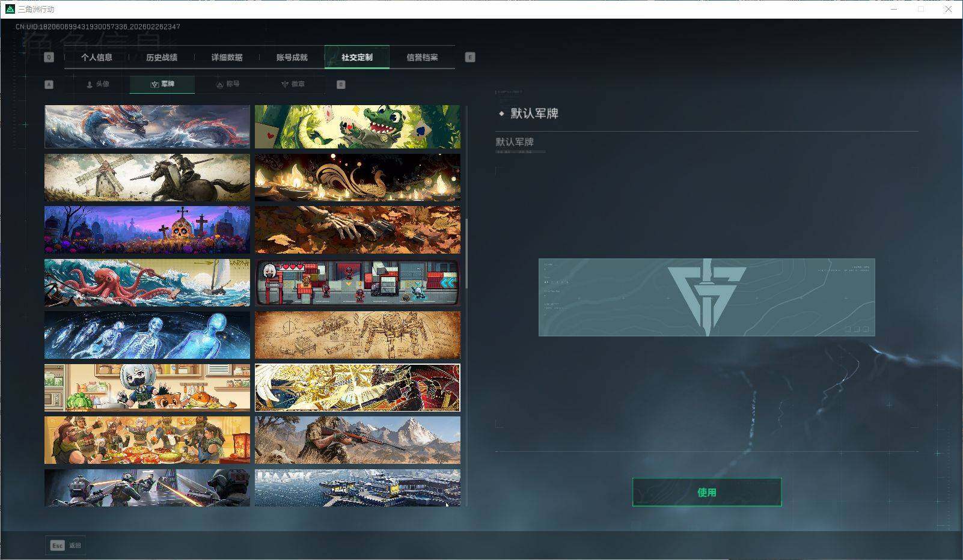
Task: Switch to the 徽章 badge sub-tab
Action: [x=292, y=84]
